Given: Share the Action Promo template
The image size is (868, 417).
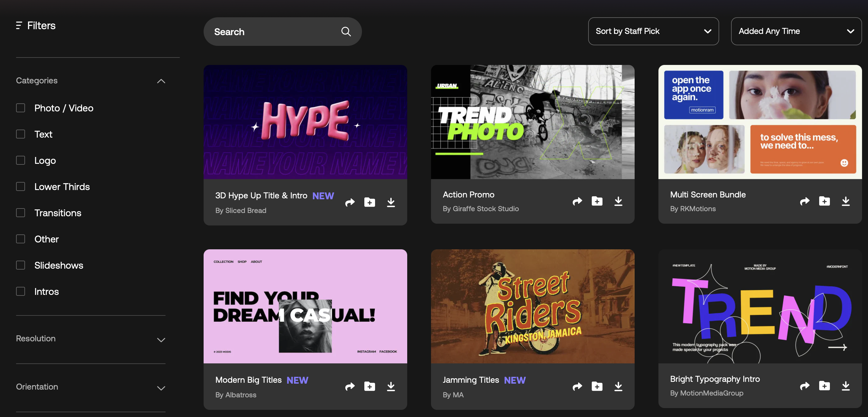Looking at the screenshot, I should click(577, 201).
